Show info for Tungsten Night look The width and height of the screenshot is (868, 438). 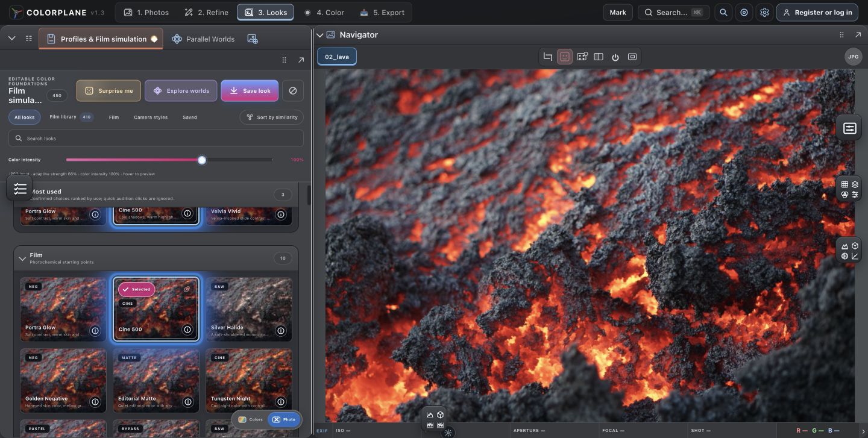pyautogui.click(x=280, y=402)
